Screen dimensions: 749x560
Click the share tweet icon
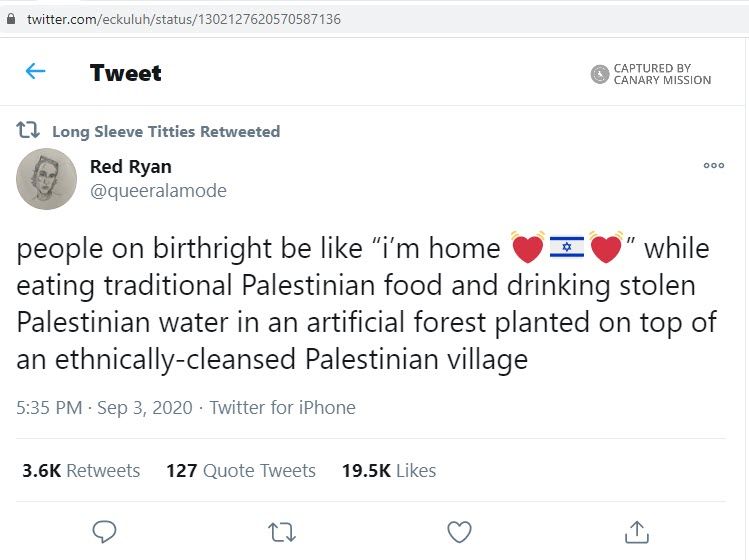coord(637,531)
